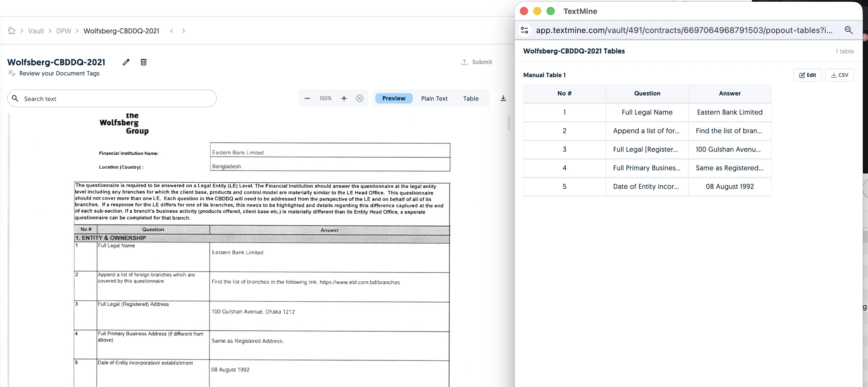This screenshot has width=868, height=387.
Task: Export Manual Table 1 as CSV
Action: tap(839, 75)
